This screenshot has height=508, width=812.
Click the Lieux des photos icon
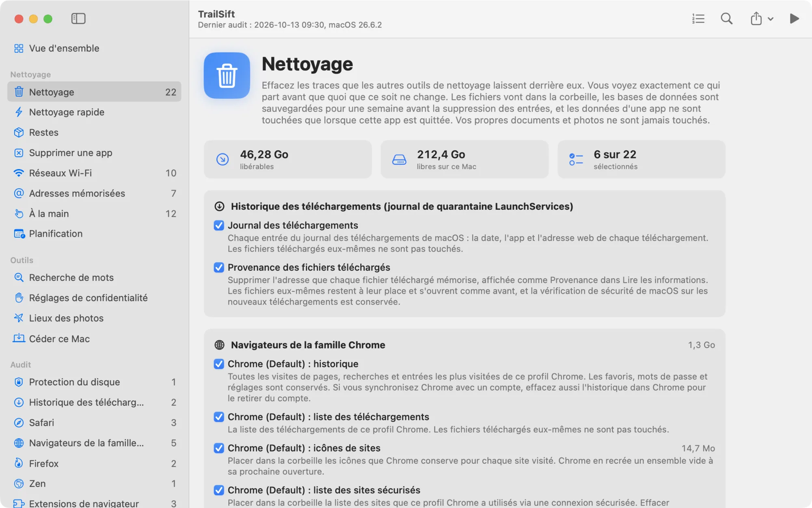tap(19, 318)
